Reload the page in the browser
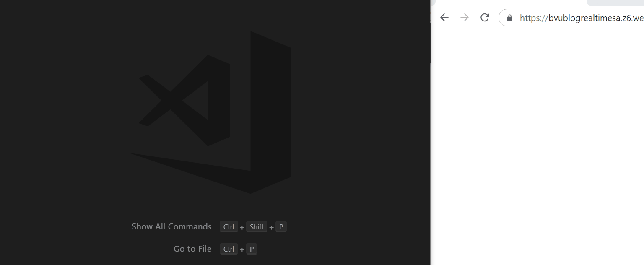644x265 pixels. click(485, 17)
